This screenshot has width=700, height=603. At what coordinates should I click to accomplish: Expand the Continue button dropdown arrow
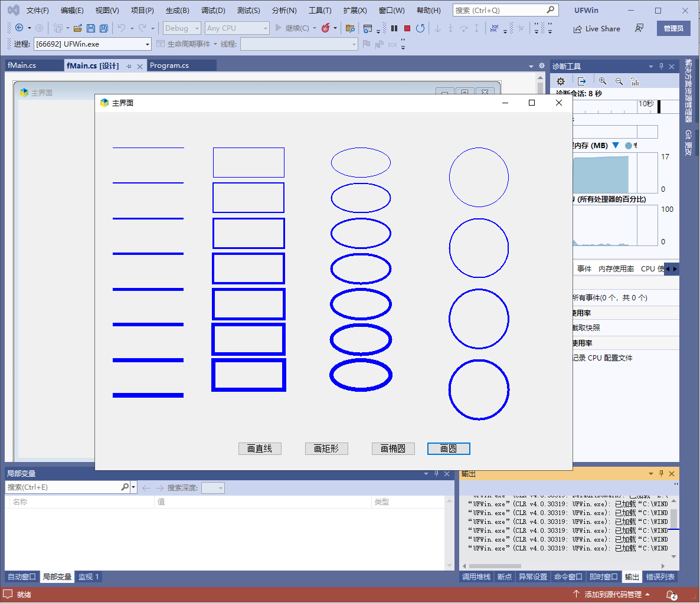315,28
